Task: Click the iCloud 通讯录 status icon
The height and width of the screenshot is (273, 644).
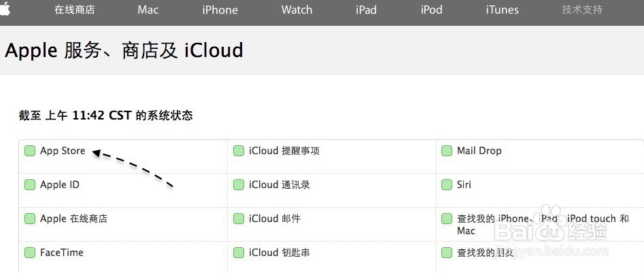Action: click(x=239, y=185)
